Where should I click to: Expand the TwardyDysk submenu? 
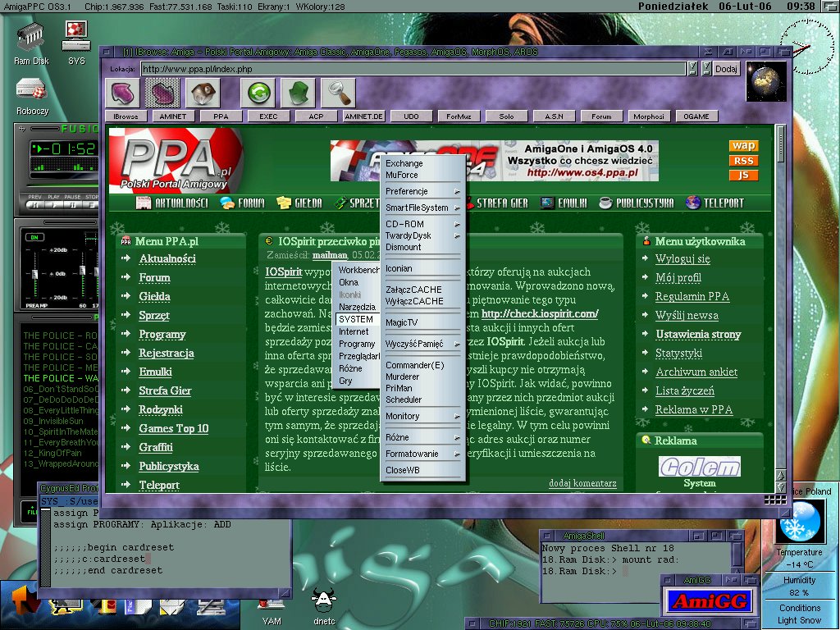coord(422,235)
